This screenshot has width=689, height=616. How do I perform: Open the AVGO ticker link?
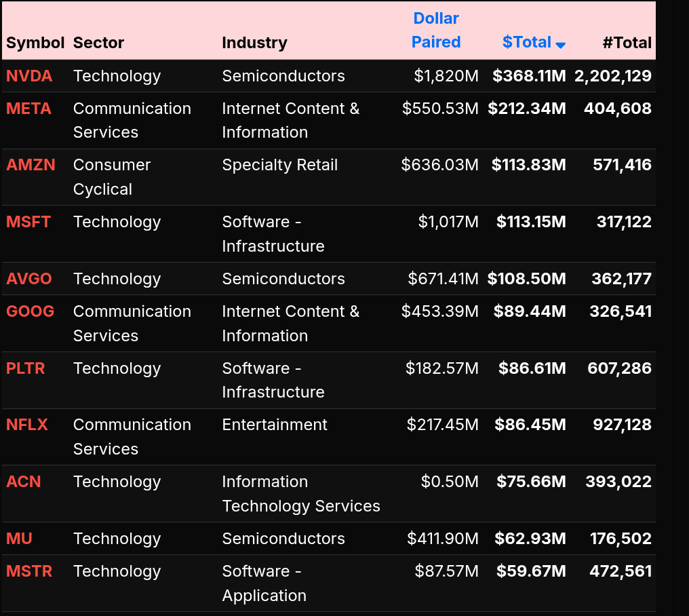29,279
